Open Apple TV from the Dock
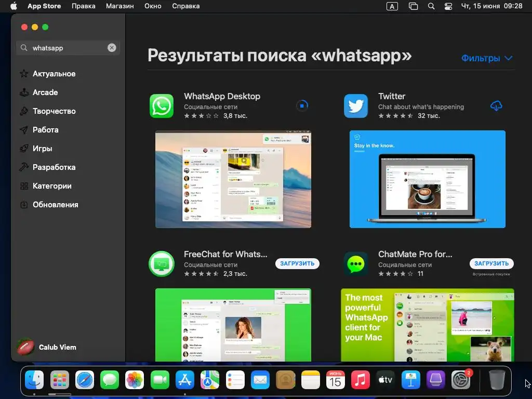532x399 pixels. 385,380
